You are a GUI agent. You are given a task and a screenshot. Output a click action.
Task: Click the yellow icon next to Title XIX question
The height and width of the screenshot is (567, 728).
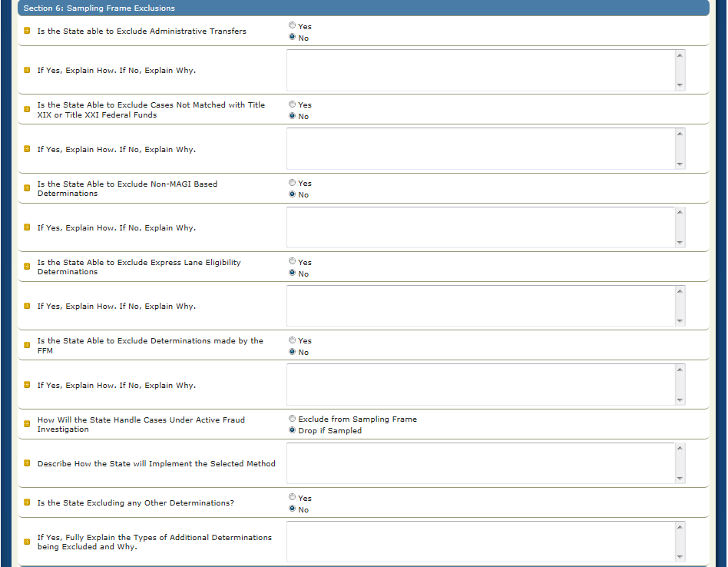pos(28,110)
